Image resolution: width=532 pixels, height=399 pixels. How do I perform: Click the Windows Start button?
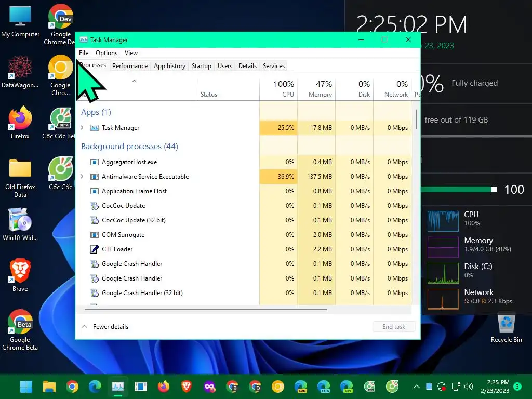tap(26, 387)
